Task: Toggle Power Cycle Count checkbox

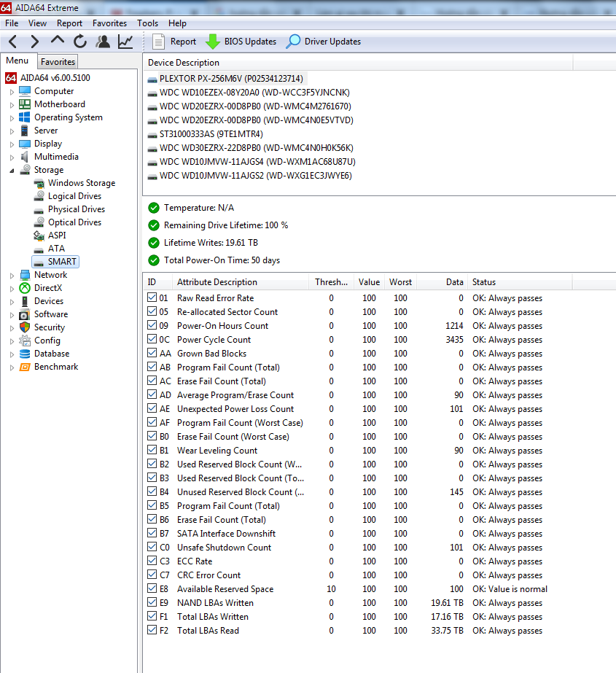Action: pyautogui.click(x=152, y=338)
